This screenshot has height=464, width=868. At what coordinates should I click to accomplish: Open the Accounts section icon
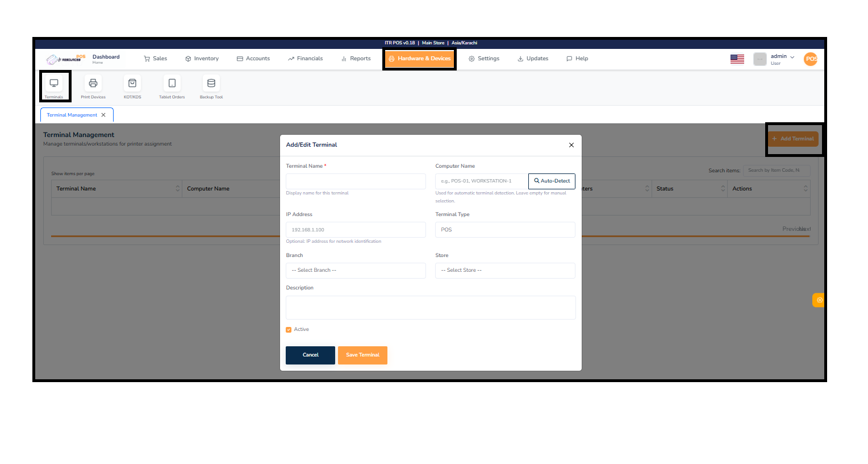pyautogui.click(x=239, y=58)
